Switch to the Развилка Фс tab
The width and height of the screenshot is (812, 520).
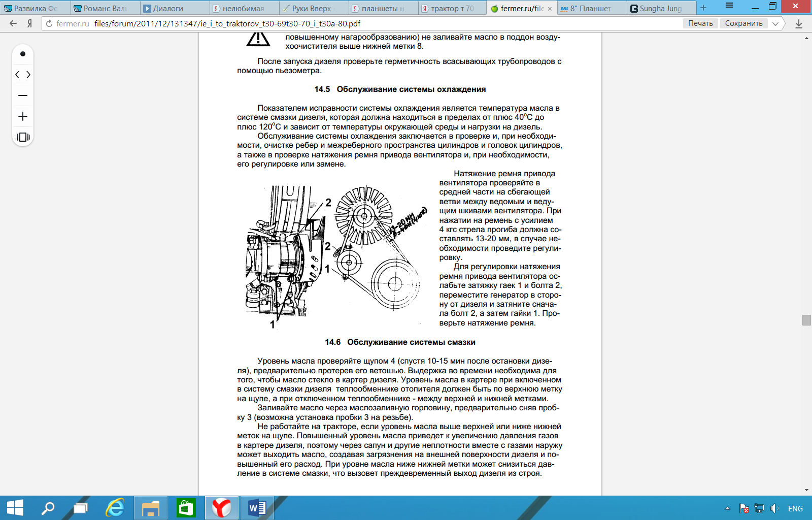pos(35,8)
